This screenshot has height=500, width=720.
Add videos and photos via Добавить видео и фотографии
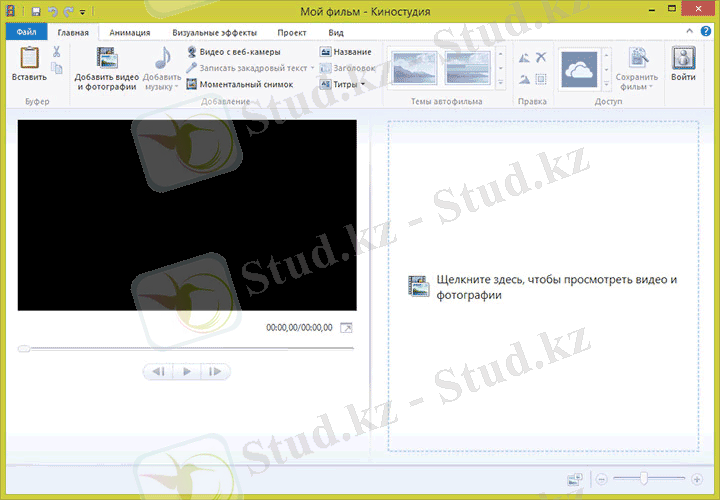(107, 69)
